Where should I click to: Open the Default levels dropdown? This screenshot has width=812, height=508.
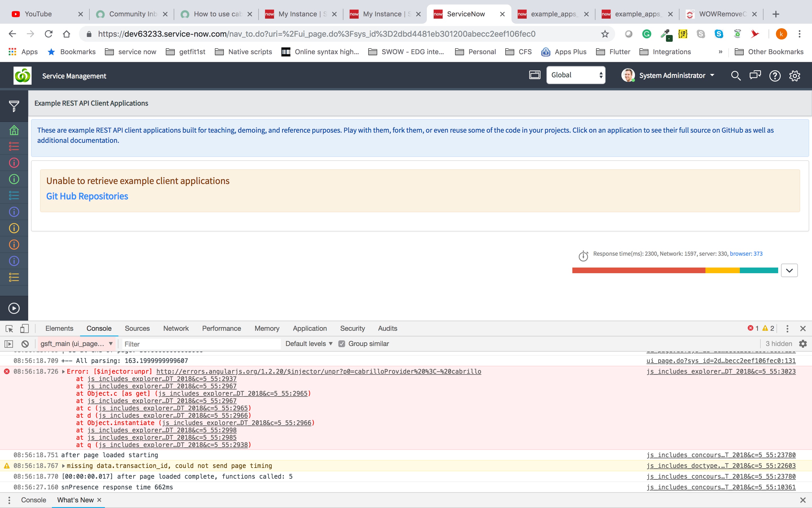point(309,344)
